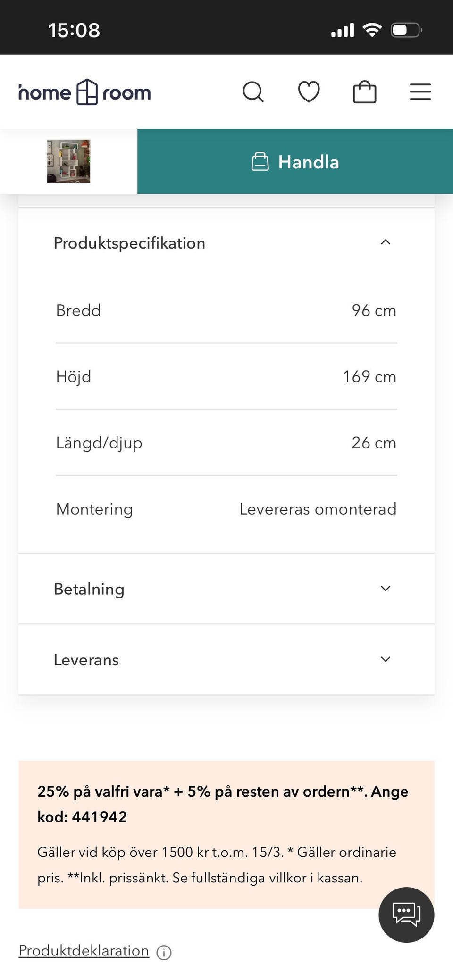Open the live chat bubble
Image resolution: width=453 pixels, height=980 pixels.
[406, 914]
